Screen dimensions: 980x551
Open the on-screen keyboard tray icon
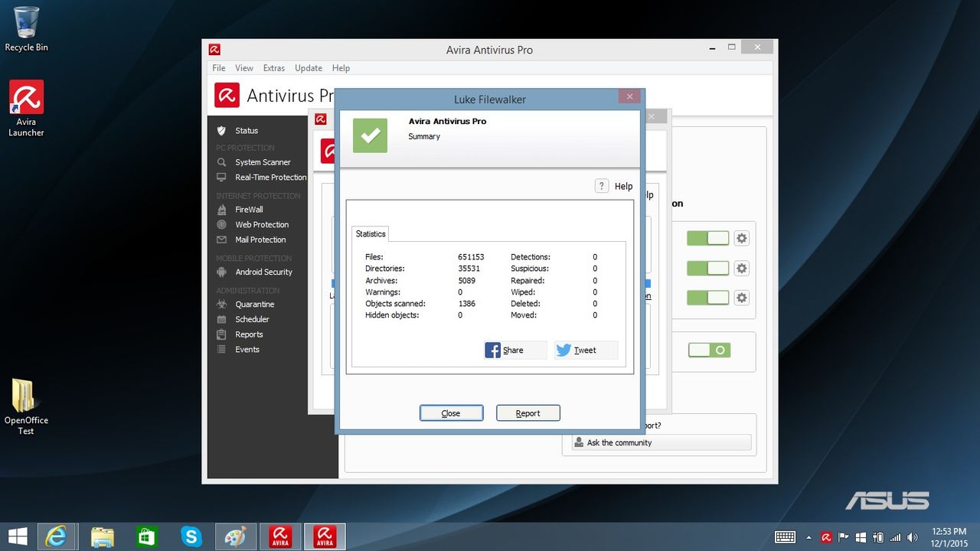(x=786, y=537)
